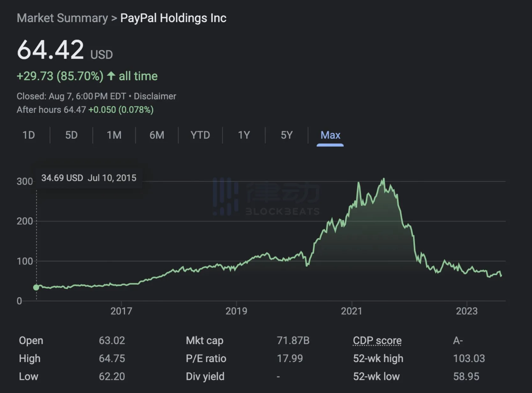Click the green start dot on chart
Viewport: 532px width, 393px height.
click(36, 287)
